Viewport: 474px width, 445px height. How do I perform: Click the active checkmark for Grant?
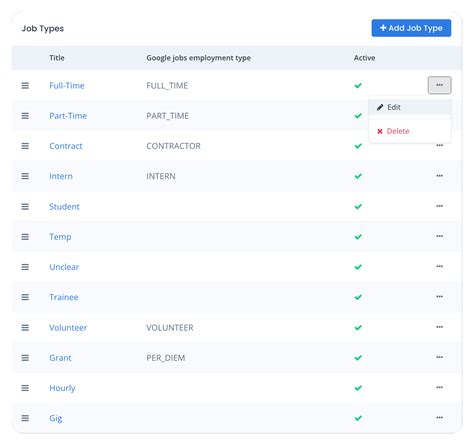pyautogui.click(x=358, y=358)
